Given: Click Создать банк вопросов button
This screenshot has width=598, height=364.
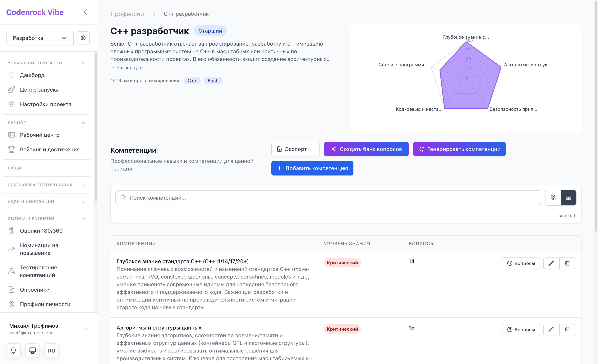Looking at the screenshot, I should click(x=366, y=149).
